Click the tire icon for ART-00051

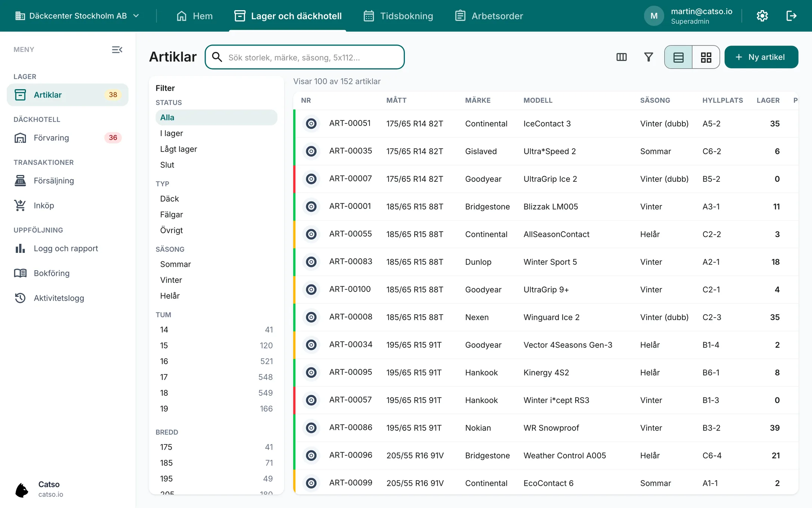tap(311, 123)
